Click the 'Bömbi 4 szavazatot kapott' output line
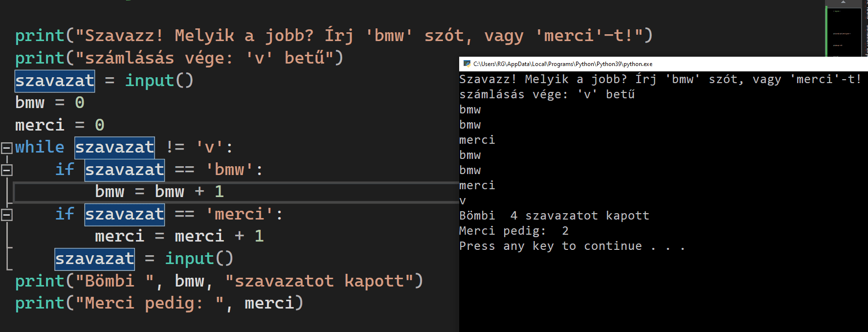Screen dimensions: 868x332 554,216
